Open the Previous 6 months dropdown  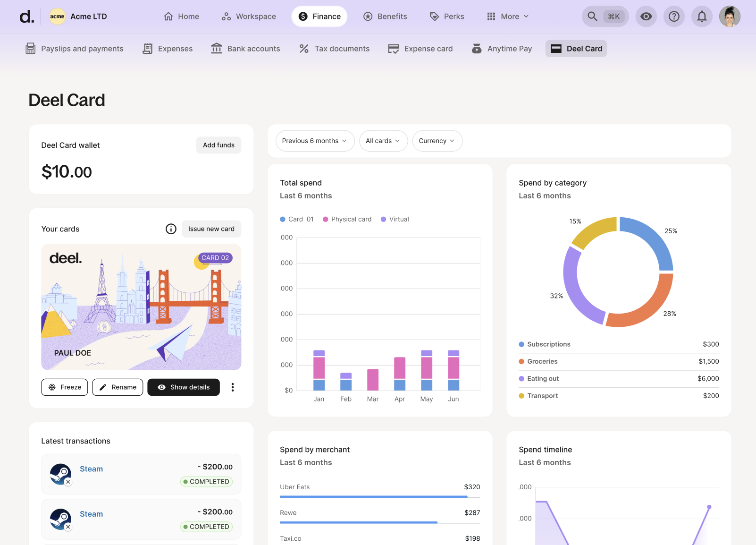coord(315,141)
